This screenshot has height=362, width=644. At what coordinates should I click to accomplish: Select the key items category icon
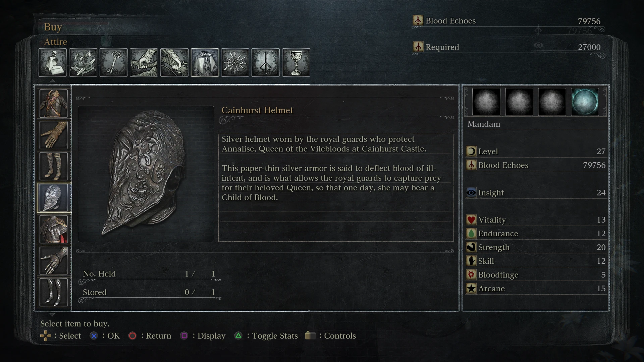pyautogui.click(x=113, y=63)
